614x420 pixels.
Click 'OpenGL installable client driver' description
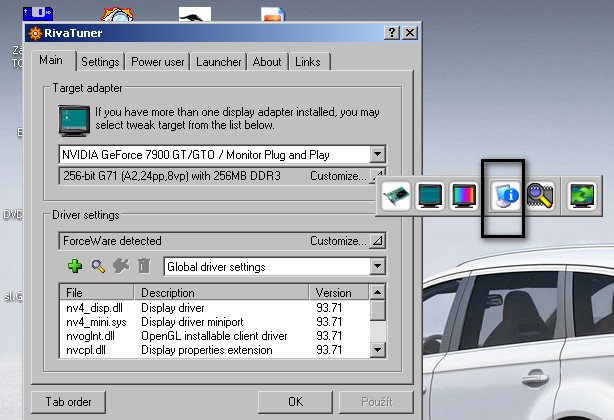214,336
